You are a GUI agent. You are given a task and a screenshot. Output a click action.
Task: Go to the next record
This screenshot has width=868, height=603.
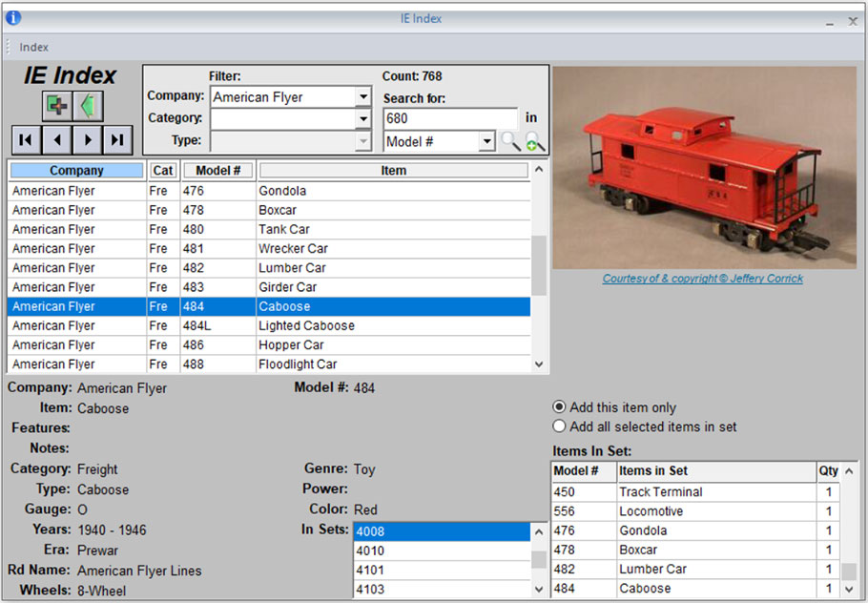point(88,139)
